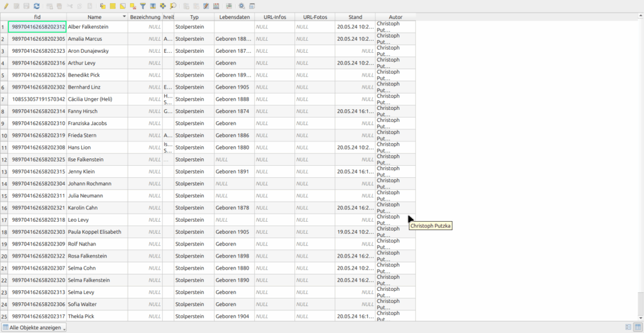The width and height of the screenshot is (644, 333).
Task: Select all features in the table
Action: (x=113, y=6)
